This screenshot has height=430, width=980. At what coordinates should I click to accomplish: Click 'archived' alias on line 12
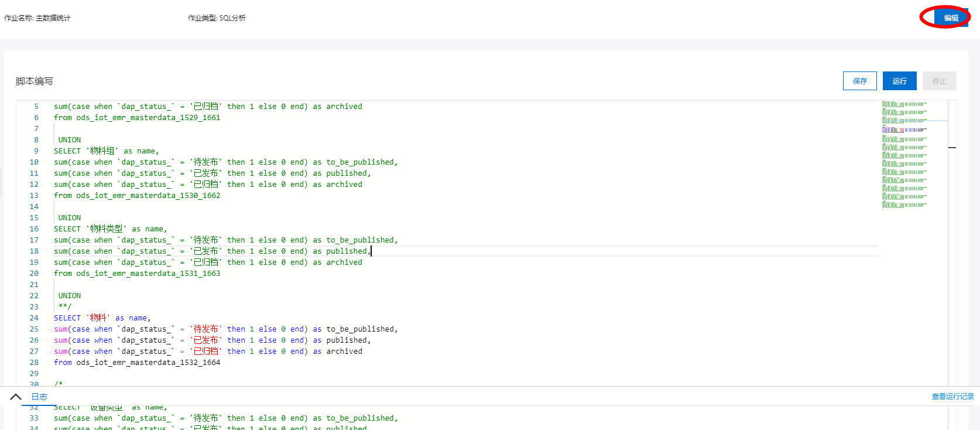[344, 185]
